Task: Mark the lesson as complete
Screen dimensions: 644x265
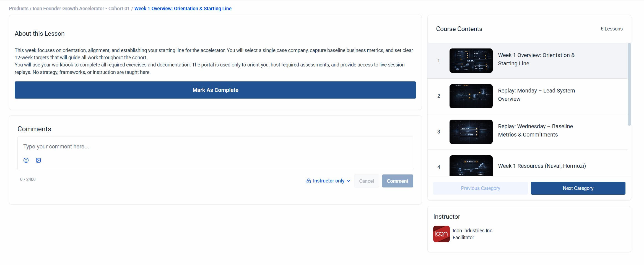Action: [215, 90]
